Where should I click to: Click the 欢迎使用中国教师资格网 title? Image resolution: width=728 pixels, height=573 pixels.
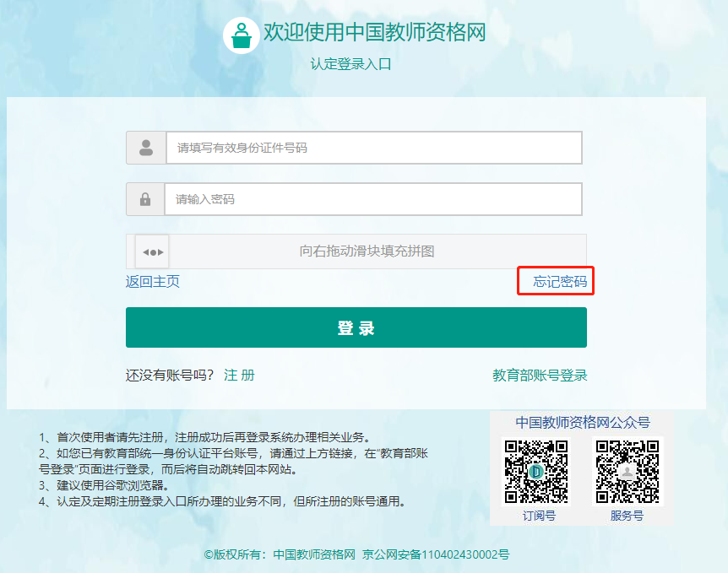click(374, 33)
